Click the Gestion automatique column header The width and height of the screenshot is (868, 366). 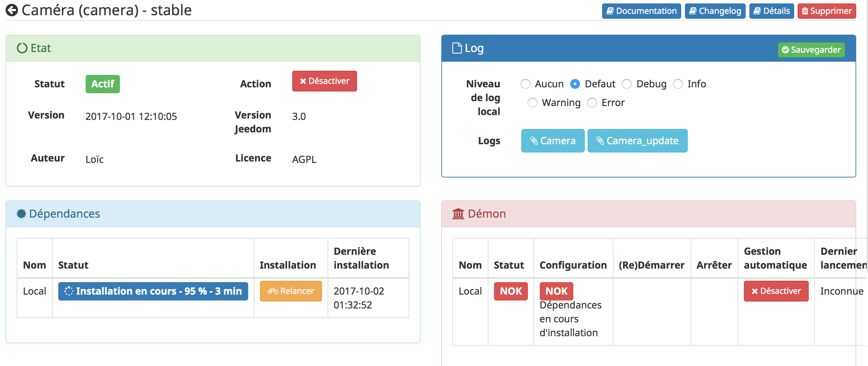pos(775,258)
